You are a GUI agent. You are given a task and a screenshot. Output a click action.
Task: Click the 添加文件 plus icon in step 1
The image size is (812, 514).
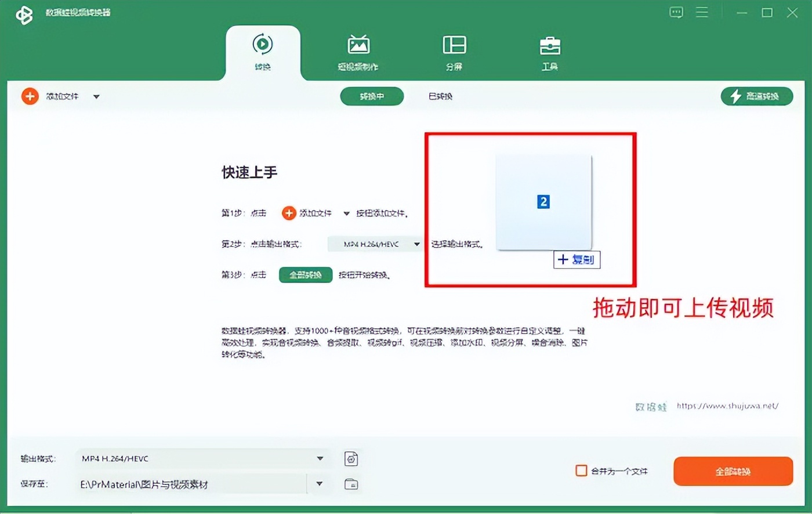click(x=289, y=213)
